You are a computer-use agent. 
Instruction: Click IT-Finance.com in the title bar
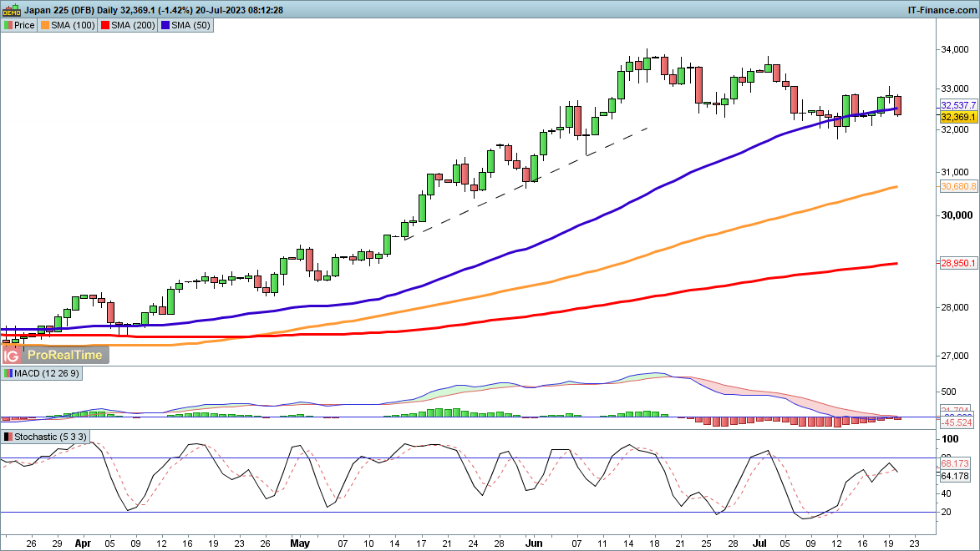(942, 10)
